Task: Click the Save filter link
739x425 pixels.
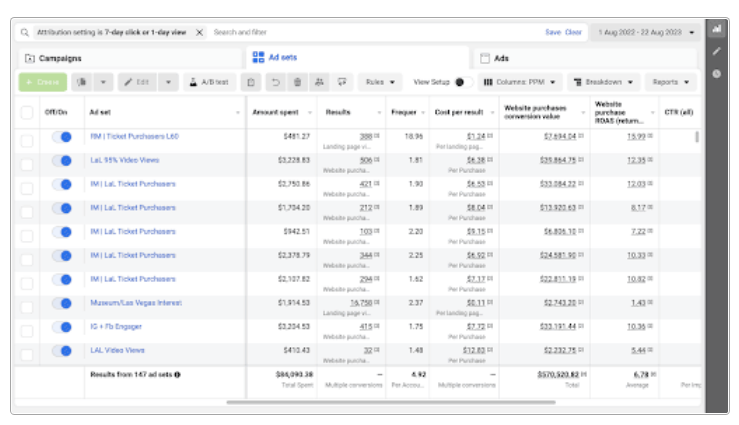Action: click(x=553, y=33)
